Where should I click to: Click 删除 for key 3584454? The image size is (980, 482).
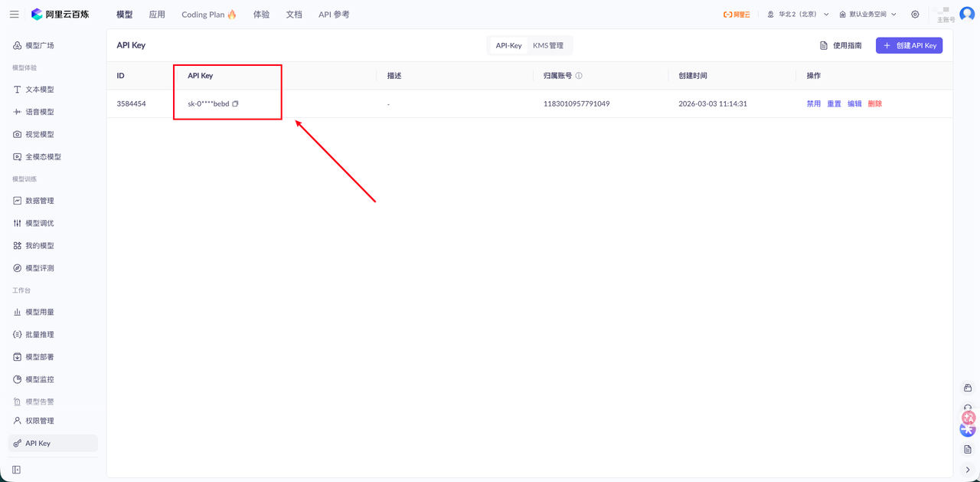pos(875,103)
